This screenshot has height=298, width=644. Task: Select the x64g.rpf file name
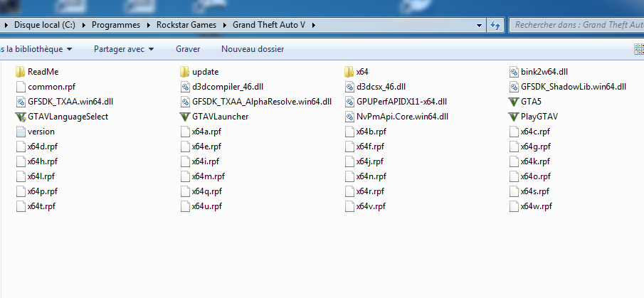pyautogui.click(x=536, y=147)
